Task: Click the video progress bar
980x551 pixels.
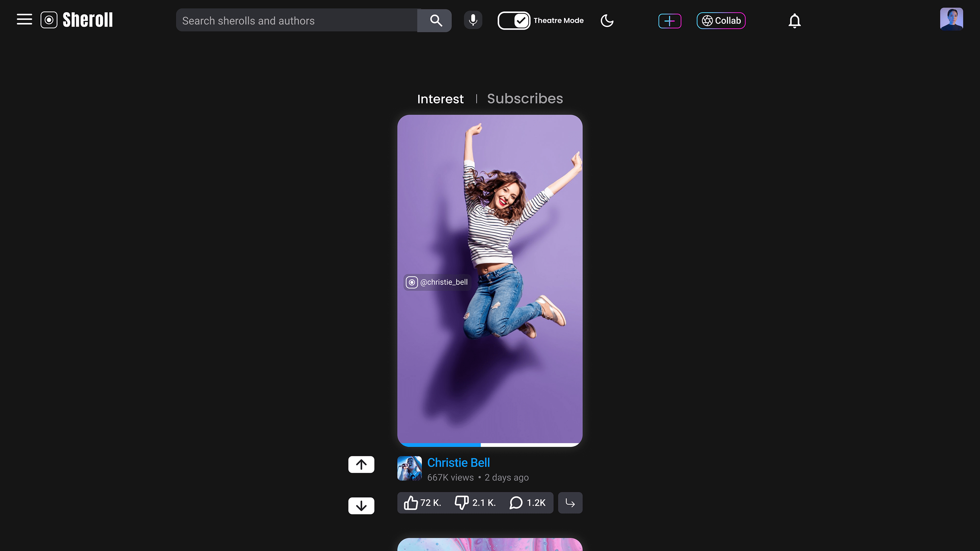Action: [x=490, y=445]
